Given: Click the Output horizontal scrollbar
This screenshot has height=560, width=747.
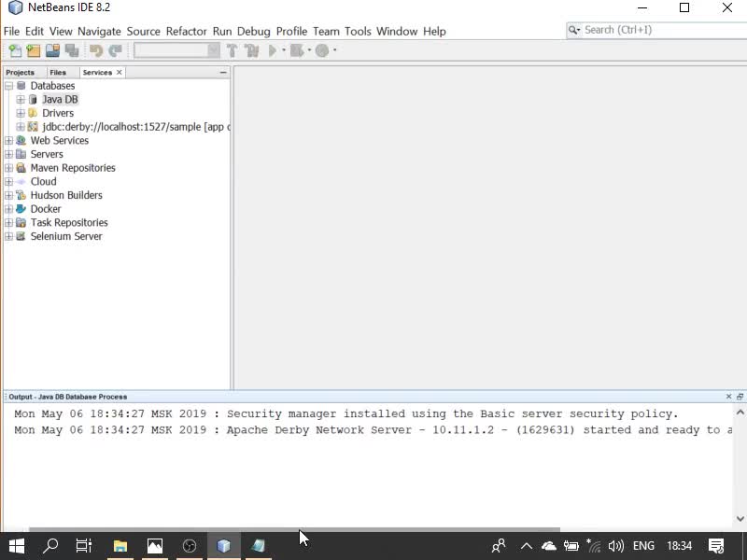Looking at the screenshot, I should [x=294, y=529].
